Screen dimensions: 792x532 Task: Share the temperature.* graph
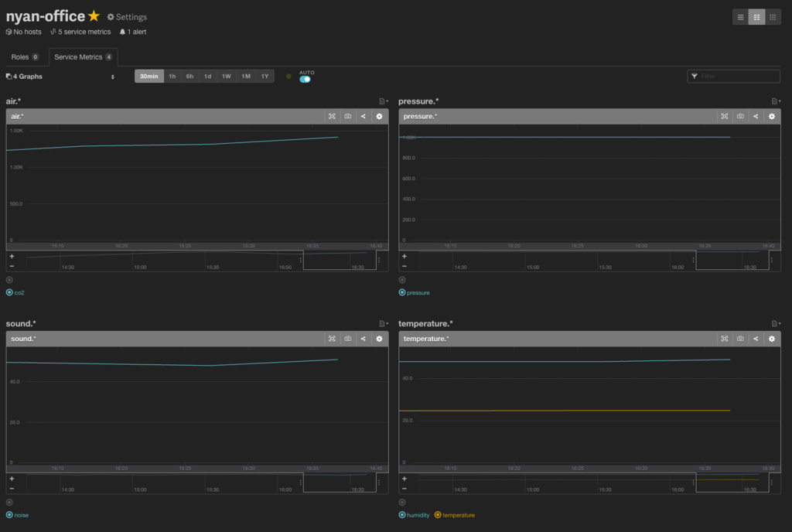756,339
